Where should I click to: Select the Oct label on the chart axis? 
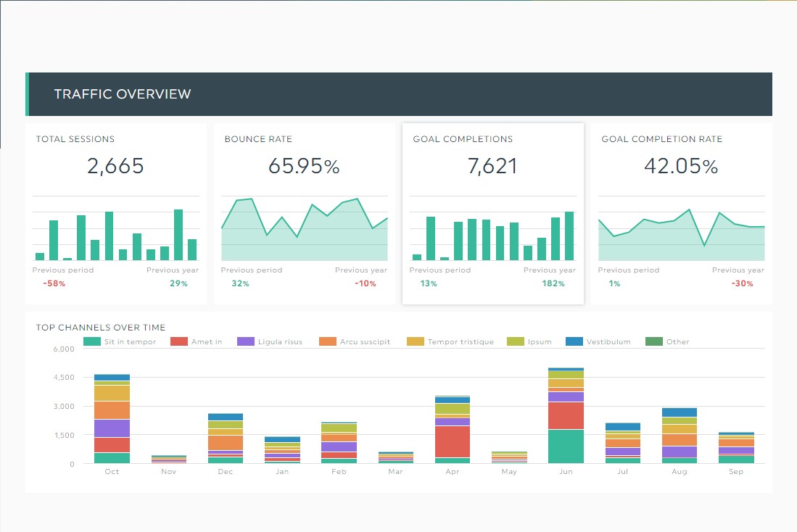112,472
